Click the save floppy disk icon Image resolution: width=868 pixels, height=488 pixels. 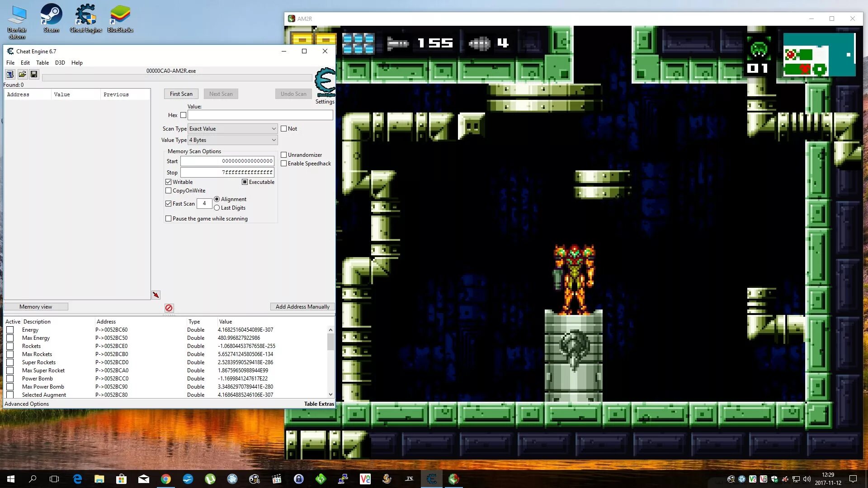tap(34, 74)
